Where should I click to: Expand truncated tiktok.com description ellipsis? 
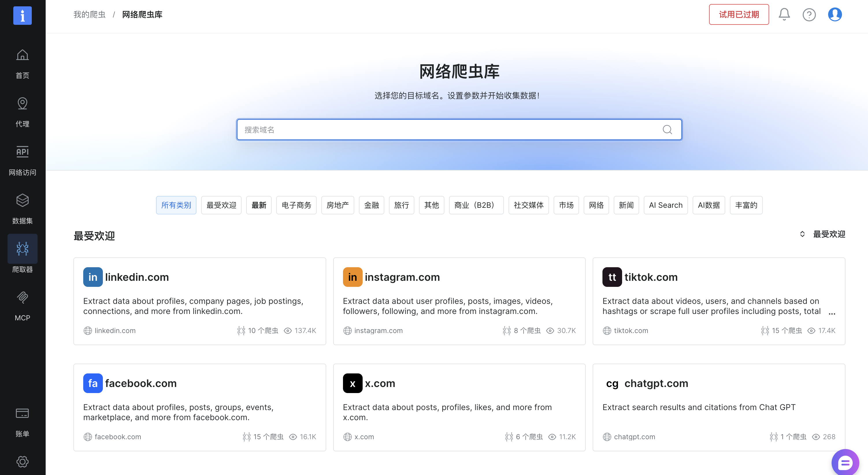coord(832,313)
